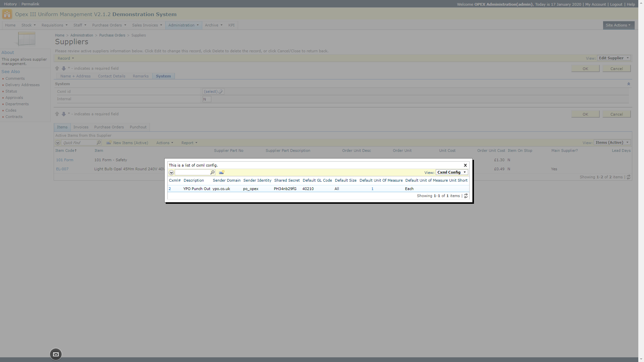Click the mail icon at bottom left
The height and width of the screenshot is (362, 644).
(x=56, y=354)
